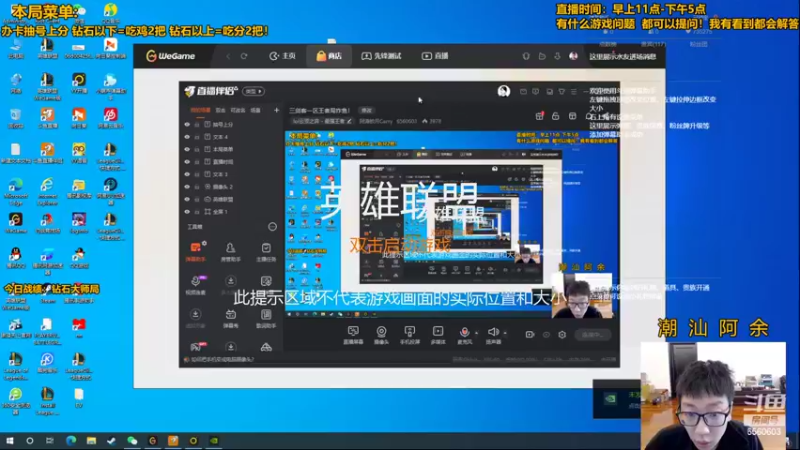The image size is (800, 450).
Task: Open WeChat from taskbar
Action: 132,440
